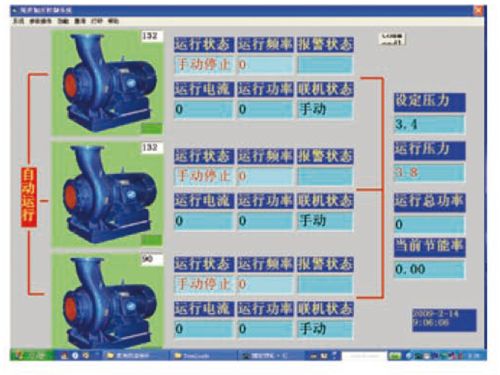Open the 系统 menu in the menu bar
500x375 pixels.
point(19,21)
